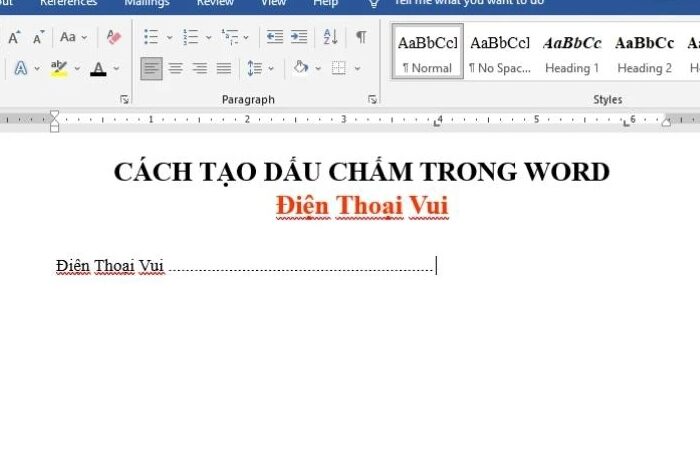Open font color dropdown arrow
The image size is (700, 450).
pyautogui.click(x=116, y=69)
